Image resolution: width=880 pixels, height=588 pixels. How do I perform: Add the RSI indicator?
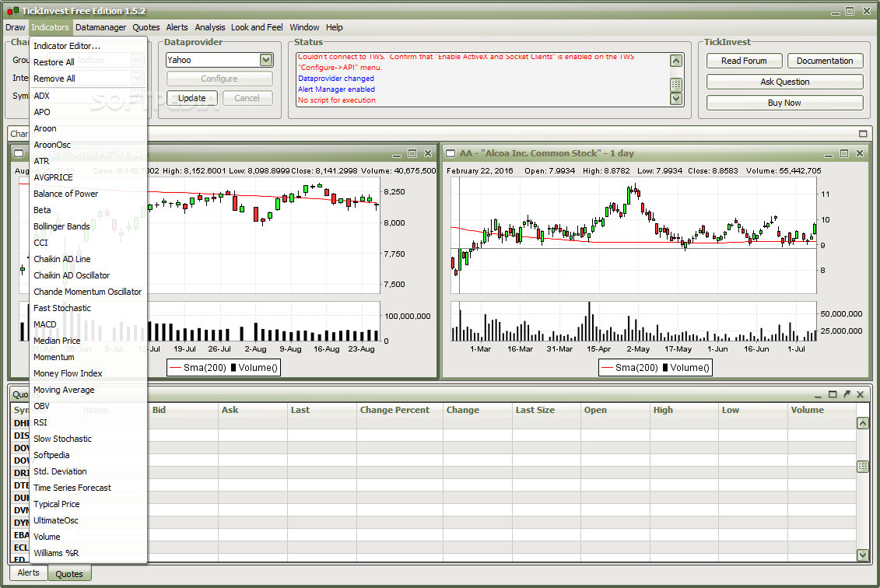coord(89,422)
